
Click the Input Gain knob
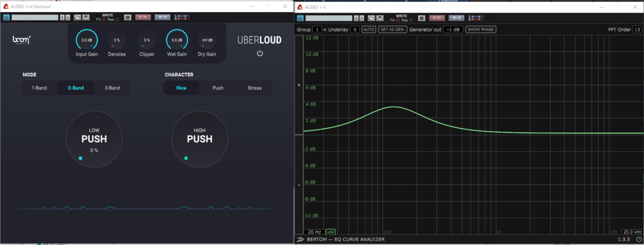coord(87,40)
